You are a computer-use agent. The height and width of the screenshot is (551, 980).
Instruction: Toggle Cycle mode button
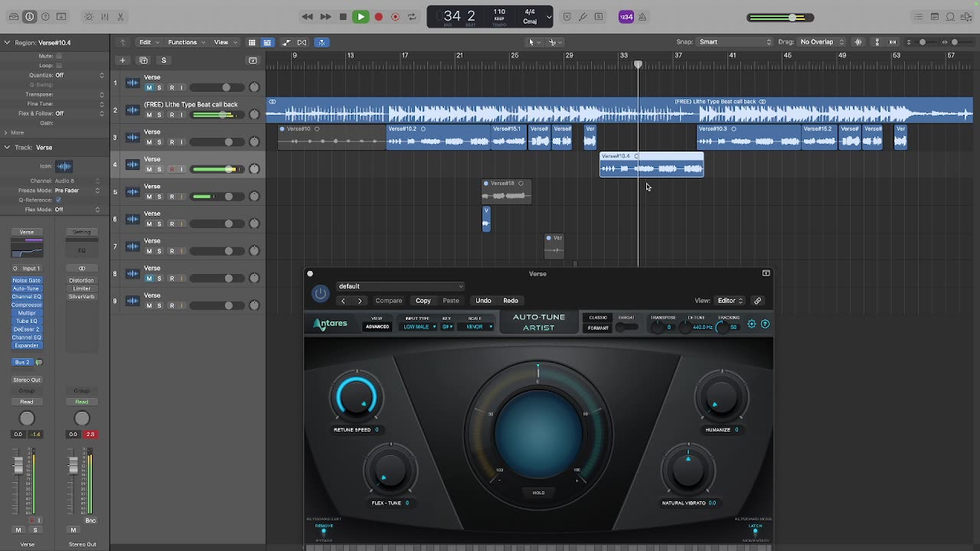[412, 17]
